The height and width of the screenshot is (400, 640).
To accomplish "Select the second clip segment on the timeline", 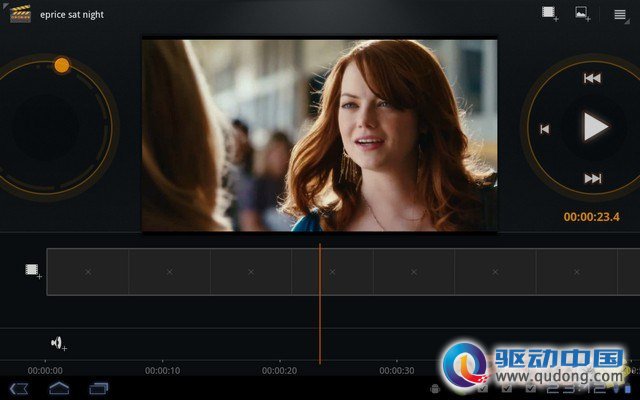I will point(169,271).
